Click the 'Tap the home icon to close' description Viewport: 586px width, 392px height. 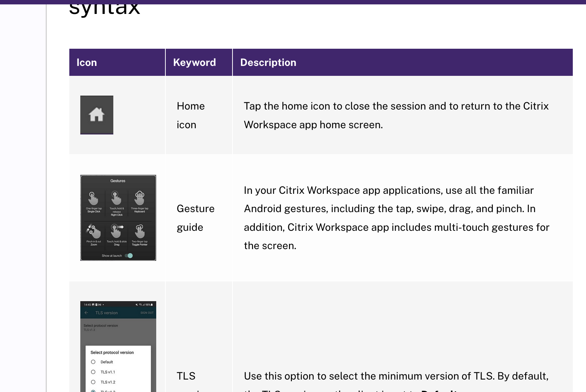(x=396, y=115)
